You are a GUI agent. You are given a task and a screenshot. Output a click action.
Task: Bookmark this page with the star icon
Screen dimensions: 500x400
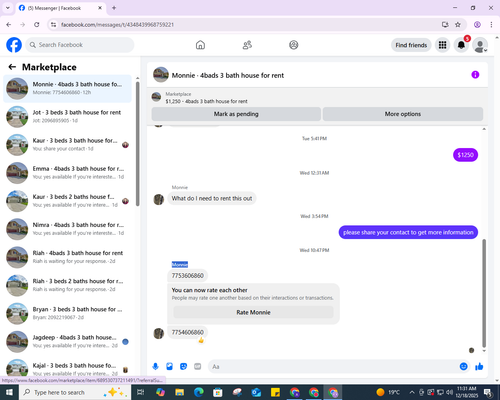tap(458, 24)
